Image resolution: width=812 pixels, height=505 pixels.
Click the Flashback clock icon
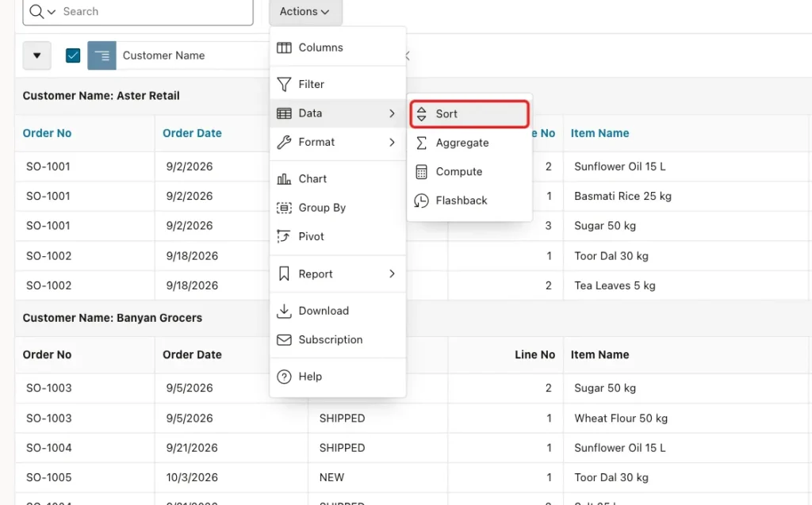[x=422, y=201]
